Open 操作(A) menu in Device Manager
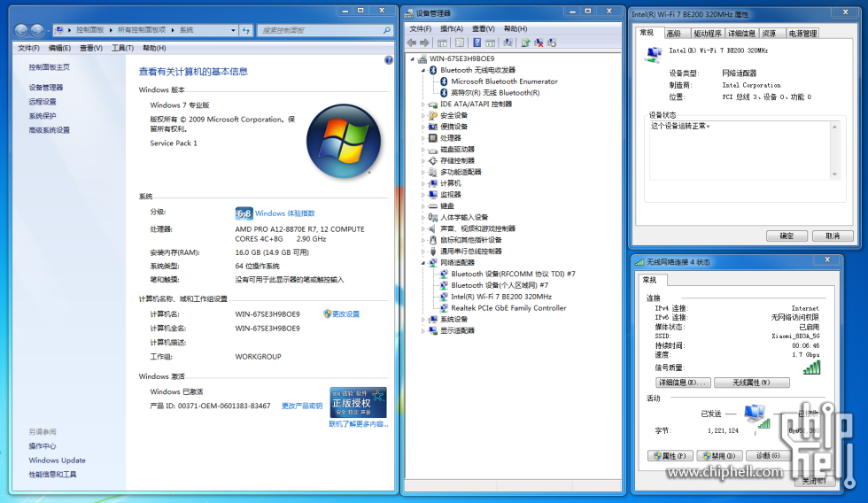This screenshot has height=503, width=868. [x=451, y=28]
